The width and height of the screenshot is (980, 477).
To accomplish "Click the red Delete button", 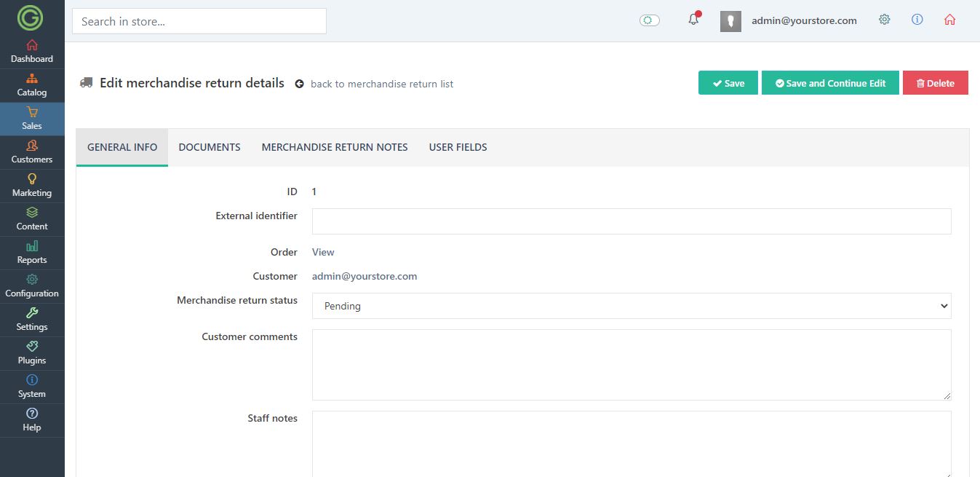I will [936, 83].
